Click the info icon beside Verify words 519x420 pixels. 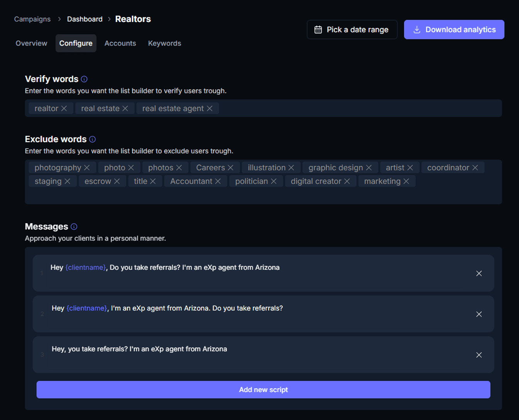point(84,79)
